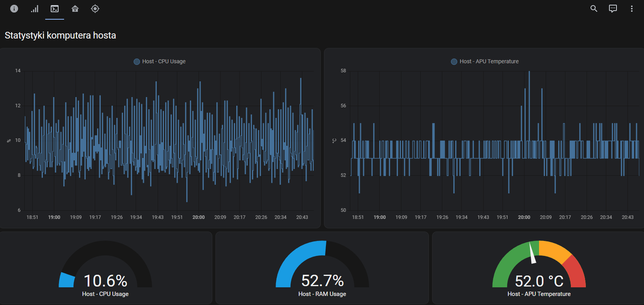
Task: Click the 14 axis label on CPU chart
Action: click(x=18, y=71)
